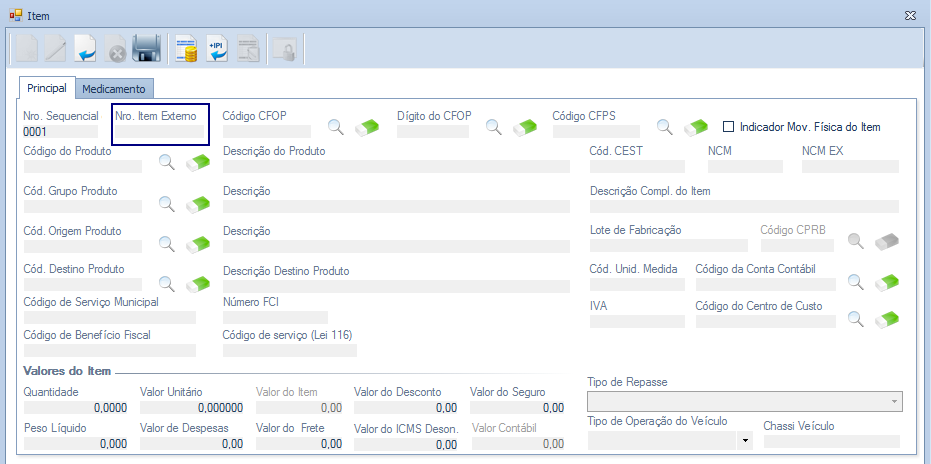Click the Nro. Sequencial field showing 0001
This screenshot has height=464, width=931.
pyautogui.click(x=61, y=131)
